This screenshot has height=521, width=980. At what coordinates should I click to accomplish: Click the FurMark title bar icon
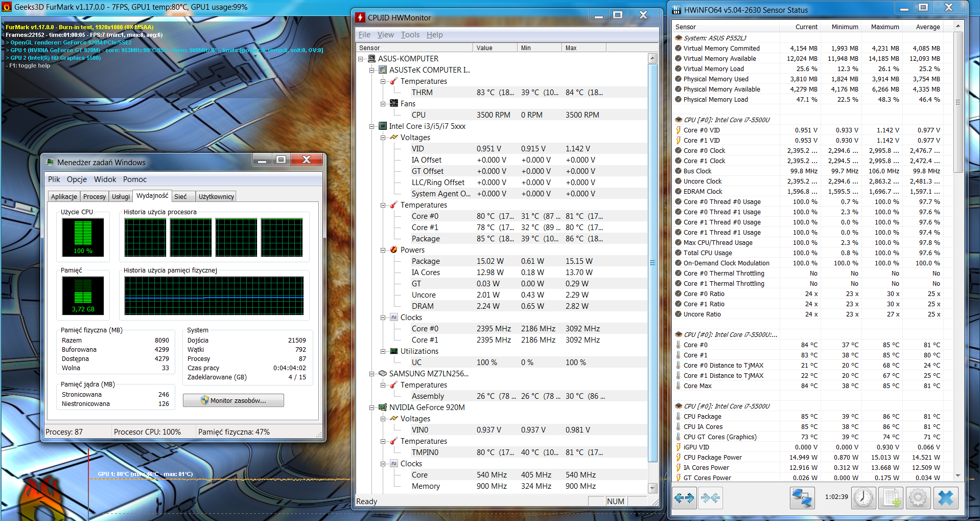click(7, 7)
